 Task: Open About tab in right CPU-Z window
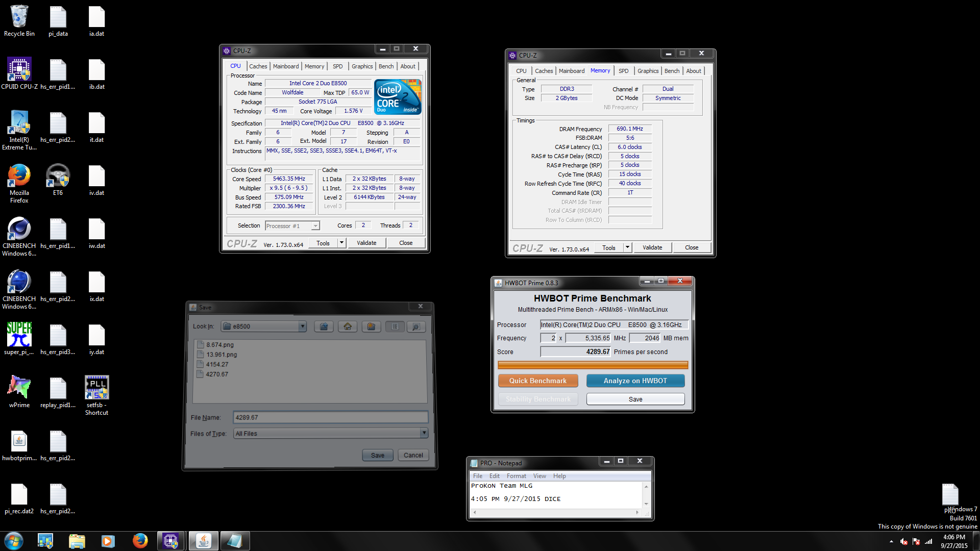(x=694, y=71)
